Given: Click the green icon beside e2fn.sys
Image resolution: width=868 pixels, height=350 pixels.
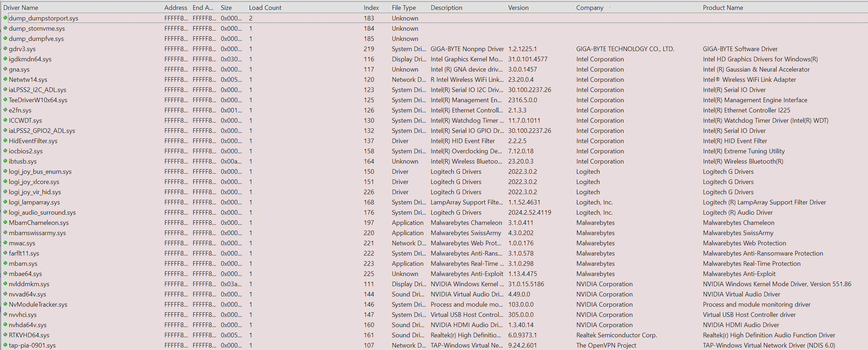Looking at the screenshot, I should click(5, 110).
